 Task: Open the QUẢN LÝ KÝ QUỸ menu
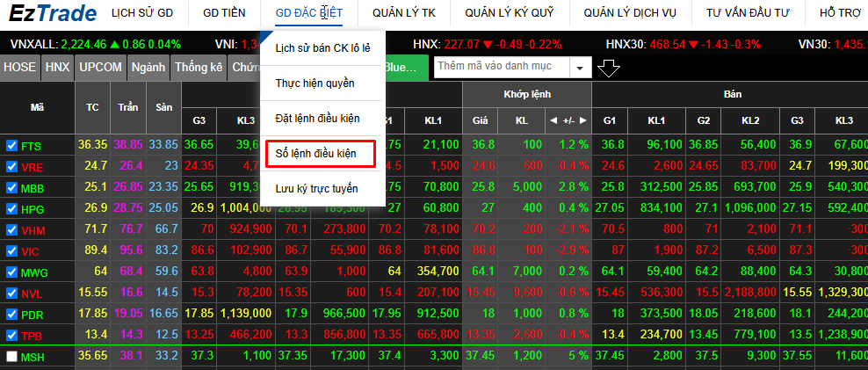510,13
